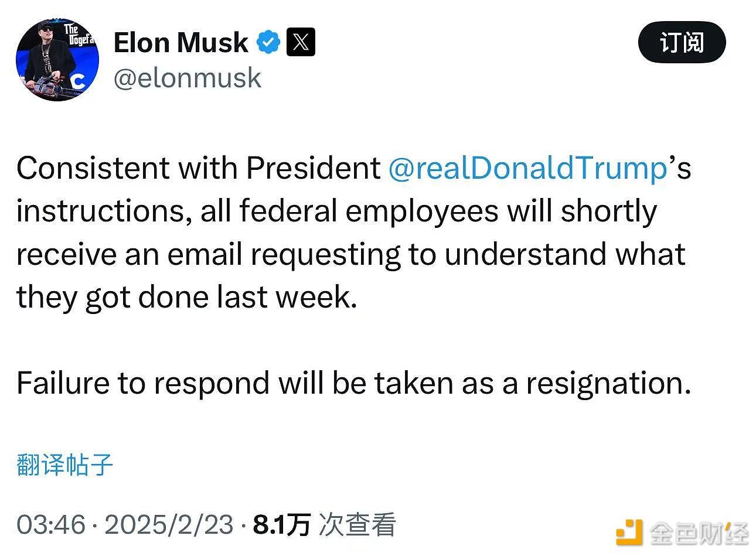Click the Failure to respond sentence
This screenshot has height=553, width=756.
(354, 383)
